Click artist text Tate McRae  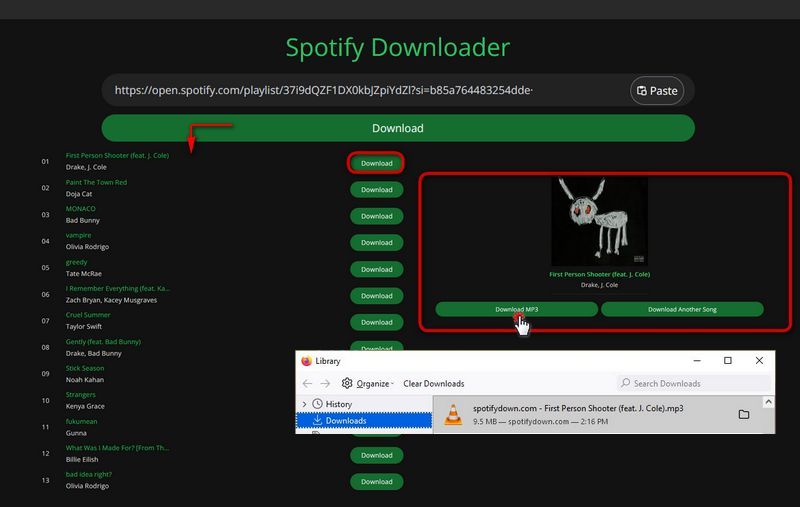84,273
